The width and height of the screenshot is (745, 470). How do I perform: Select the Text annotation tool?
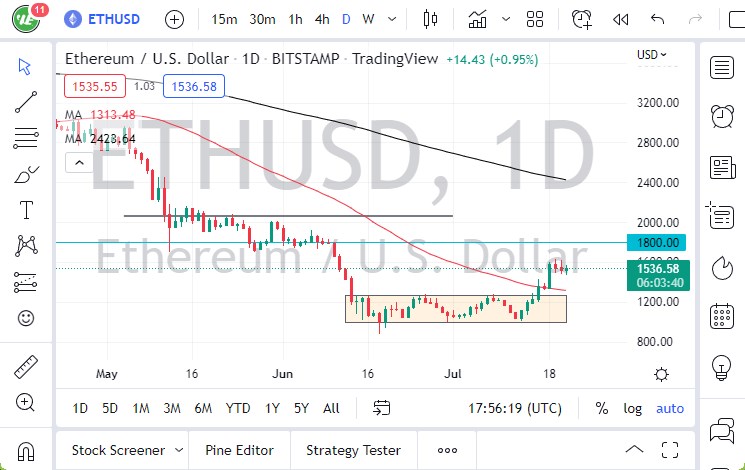pos(26,210)
